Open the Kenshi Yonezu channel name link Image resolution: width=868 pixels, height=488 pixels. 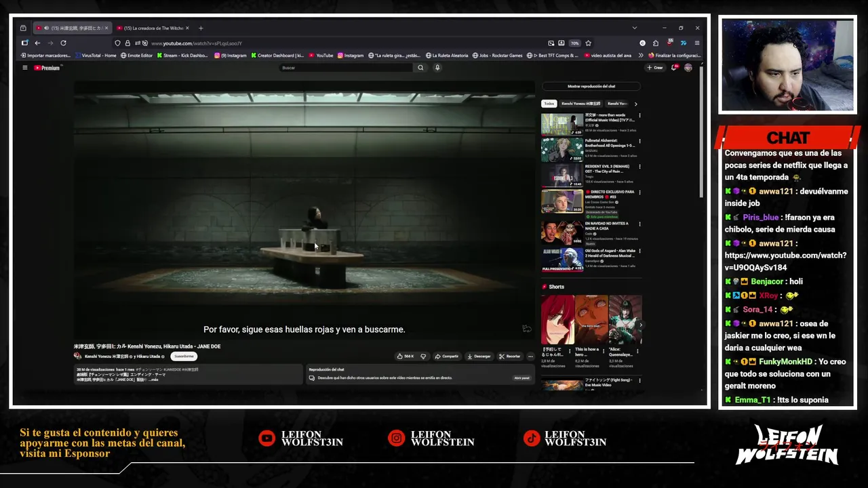(x=106, y=357)
